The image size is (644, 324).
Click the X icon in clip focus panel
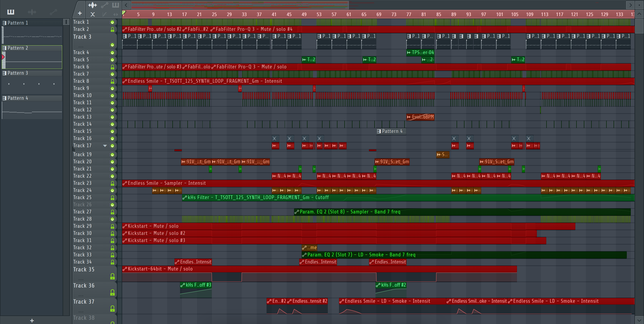click(x=93, y=14)
